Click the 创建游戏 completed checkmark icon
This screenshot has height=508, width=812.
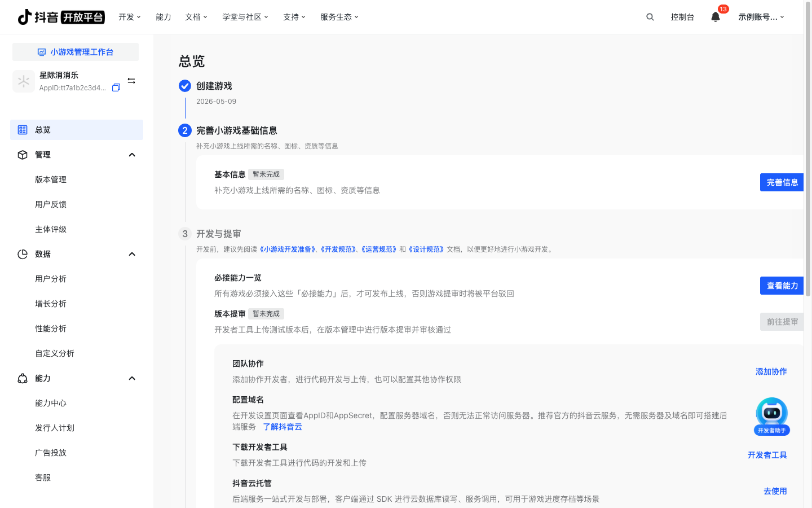tap(185, 86)
